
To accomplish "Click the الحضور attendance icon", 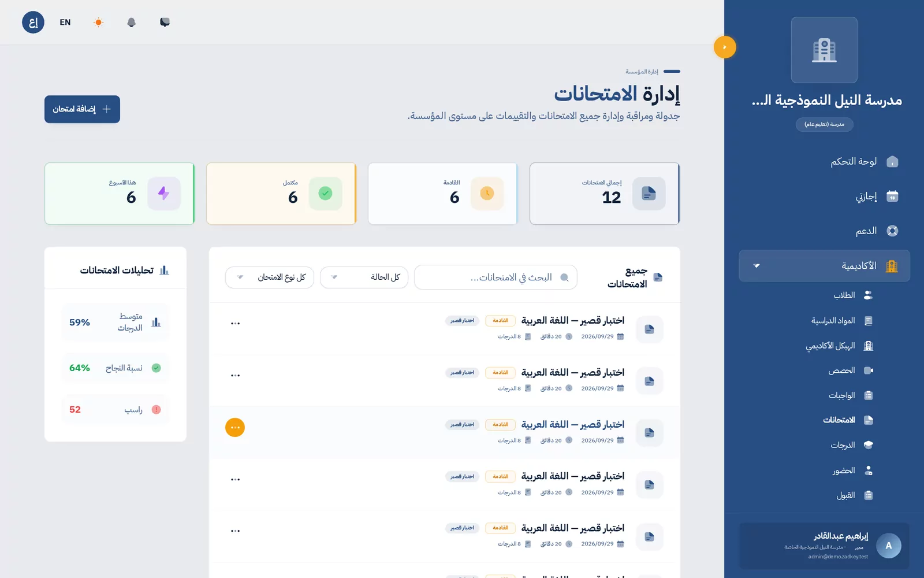I will coord(868,470).
